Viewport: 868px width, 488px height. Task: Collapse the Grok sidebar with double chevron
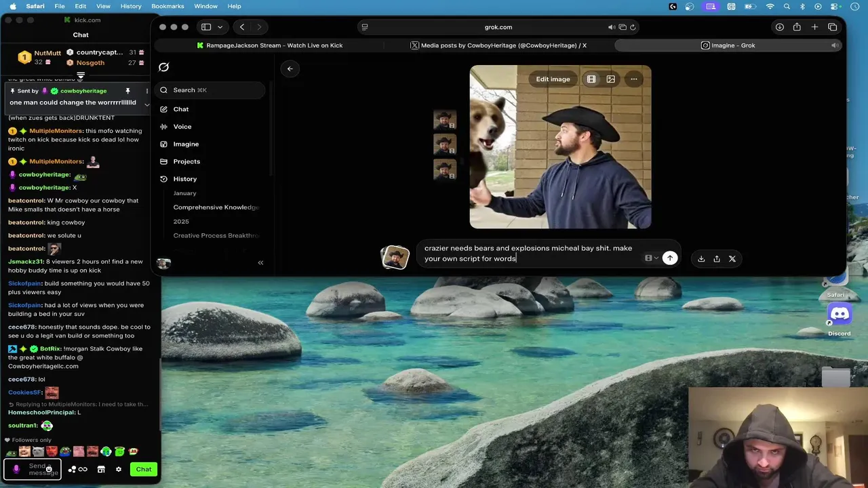coord(260,263)
